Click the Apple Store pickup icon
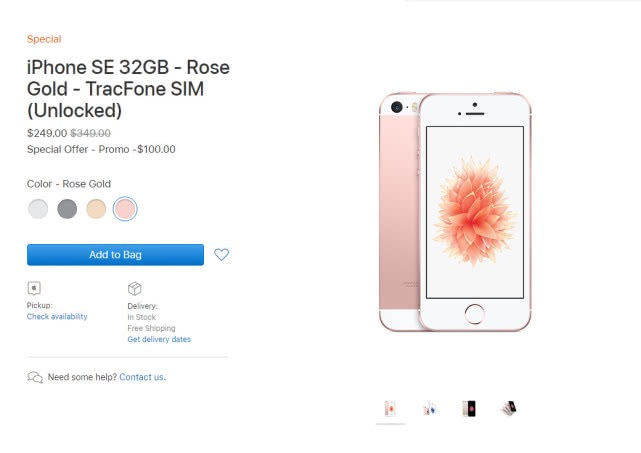 pos(34,288)
